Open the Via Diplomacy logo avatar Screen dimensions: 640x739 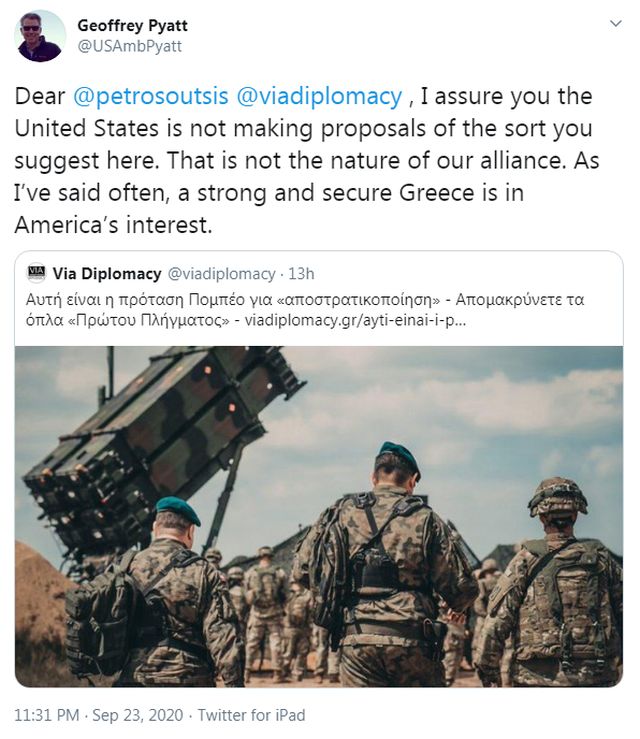click(x=36, y=273)
